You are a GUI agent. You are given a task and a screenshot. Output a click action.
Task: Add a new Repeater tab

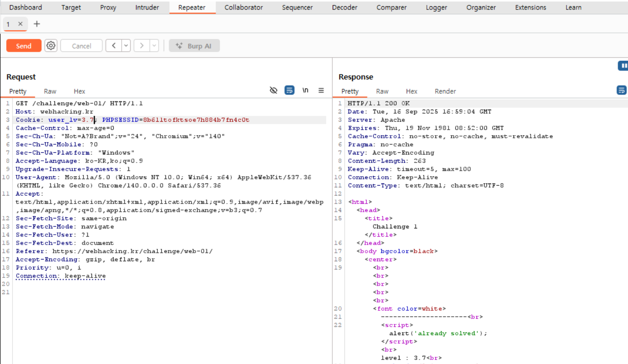click(37, 24)
